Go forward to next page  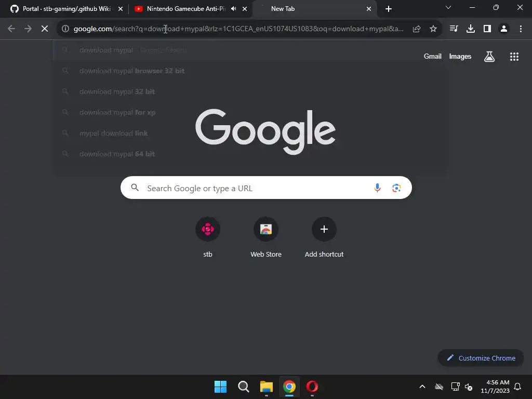point(28,29)
